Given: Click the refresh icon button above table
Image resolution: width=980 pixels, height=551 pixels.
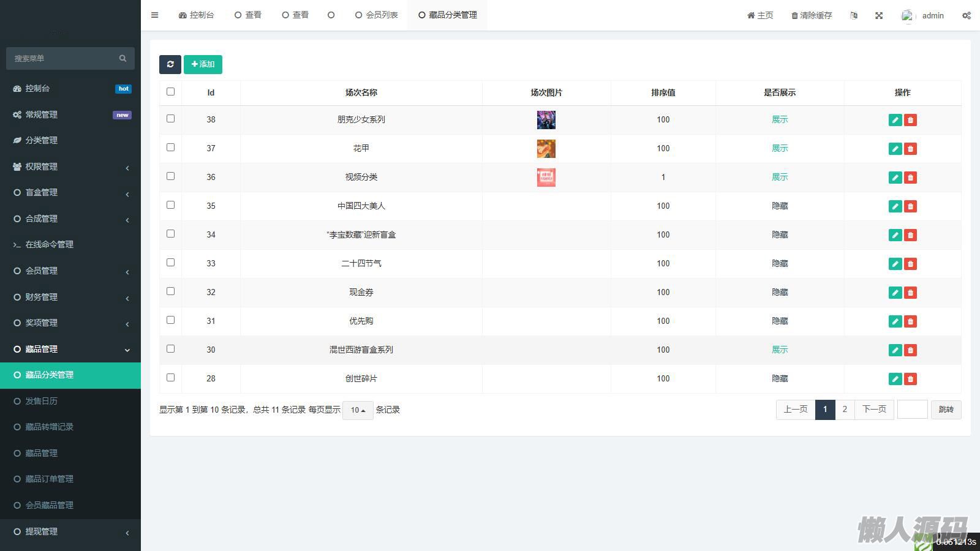Looking at the screenshot, I should click(x=170, y=64).
